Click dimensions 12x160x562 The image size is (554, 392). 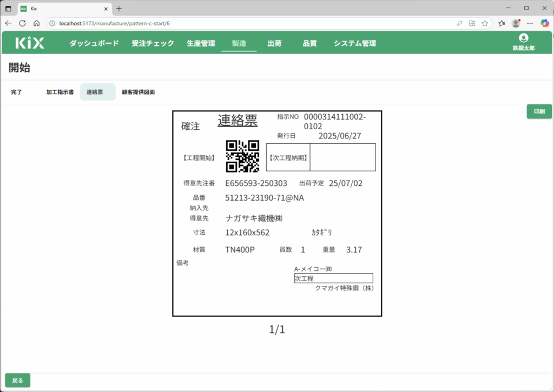(247, 232)
